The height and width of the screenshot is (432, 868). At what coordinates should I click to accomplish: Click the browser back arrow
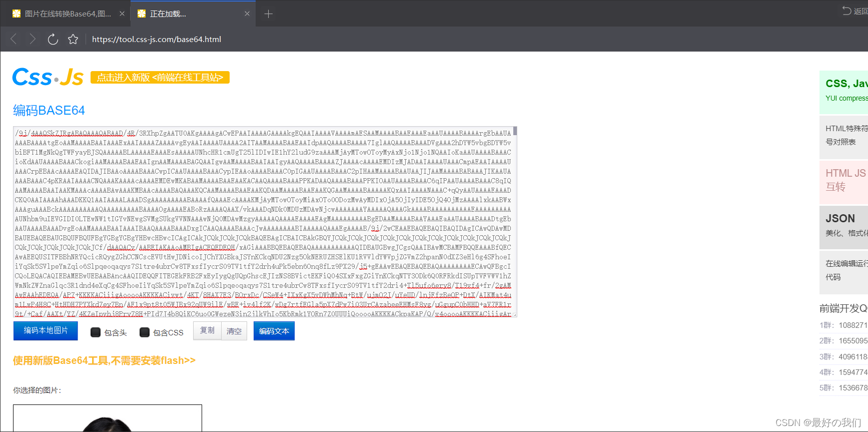pyautogui.click(x=14, y=39)
